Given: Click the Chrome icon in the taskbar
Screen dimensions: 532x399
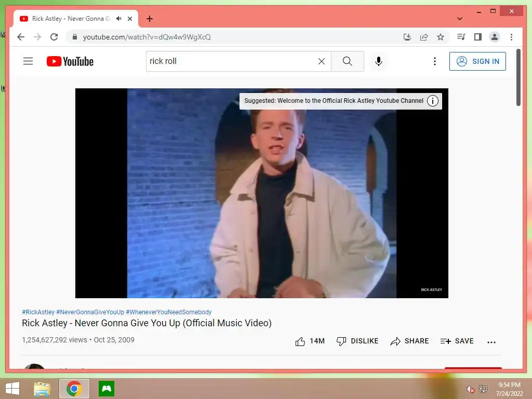Looking at the screenshot, I should (74, 389).
